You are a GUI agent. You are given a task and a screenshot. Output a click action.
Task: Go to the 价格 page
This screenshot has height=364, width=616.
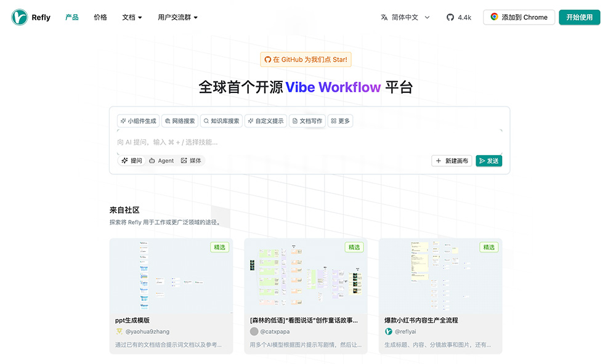100,17
